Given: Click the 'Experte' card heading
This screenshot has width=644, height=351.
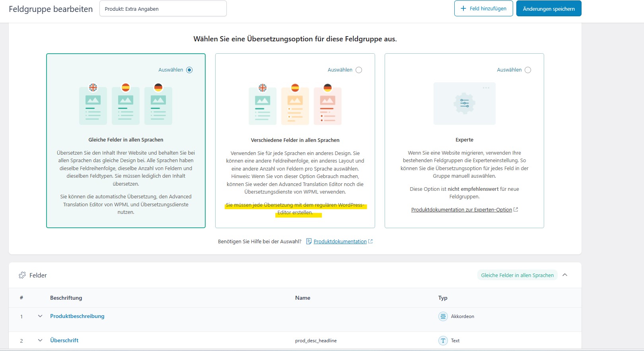Looking at the screenshot, I should point(464,140).
